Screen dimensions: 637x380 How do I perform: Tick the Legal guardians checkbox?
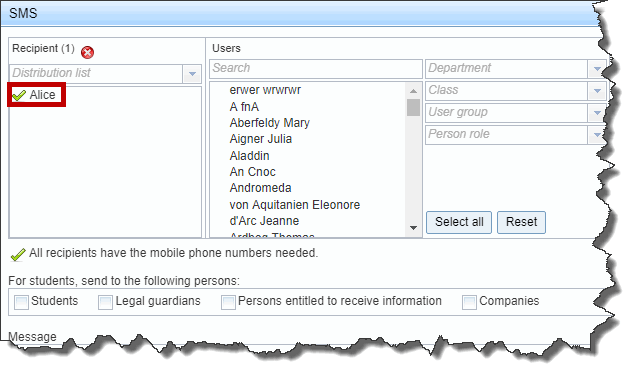coord(105,302)
